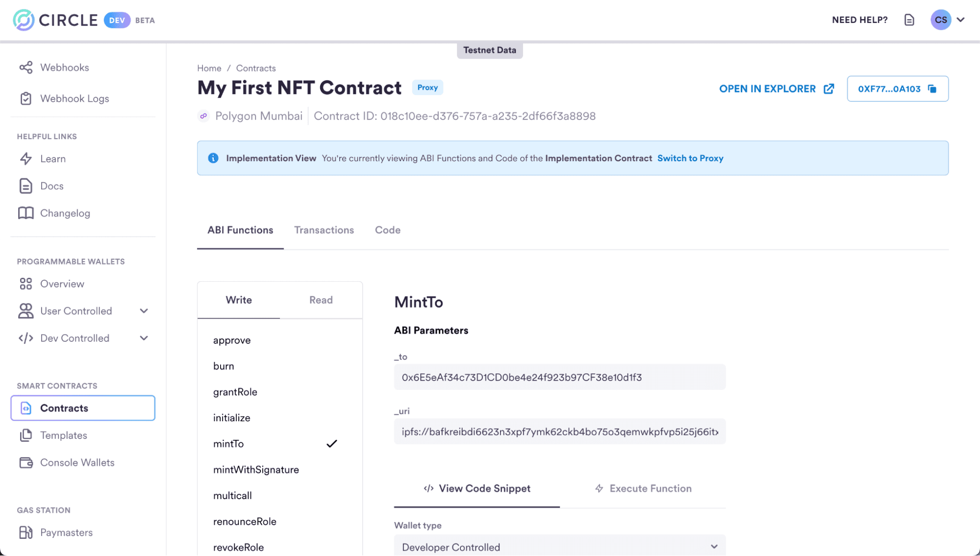Click the Contracts breadcrumb link

coord(256,68)
